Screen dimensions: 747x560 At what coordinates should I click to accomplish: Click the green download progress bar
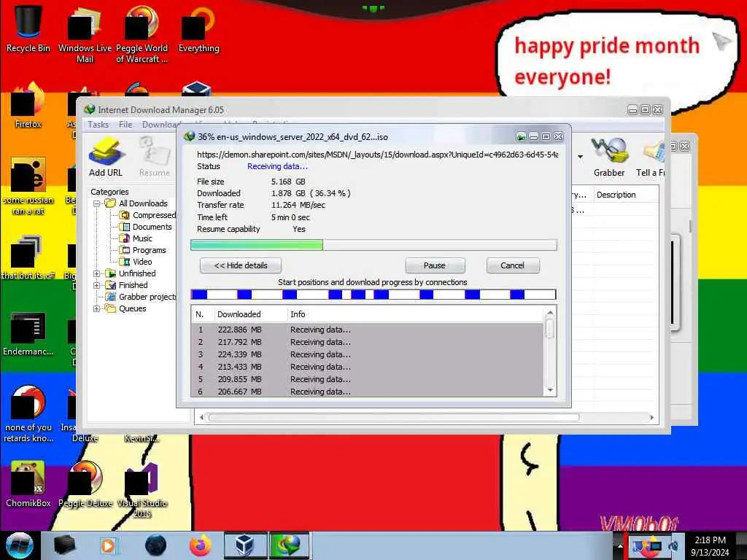(373, 245)
